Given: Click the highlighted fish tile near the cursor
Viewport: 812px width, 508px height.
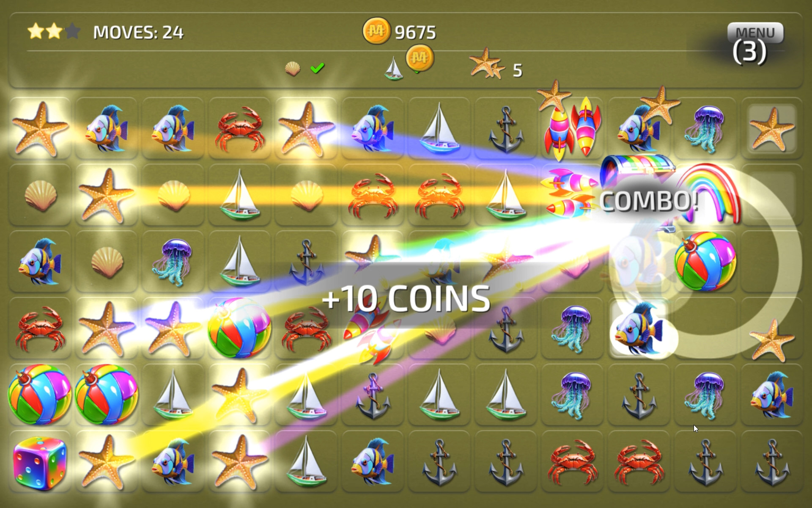Looking at the screenshot, I should 639,328.
